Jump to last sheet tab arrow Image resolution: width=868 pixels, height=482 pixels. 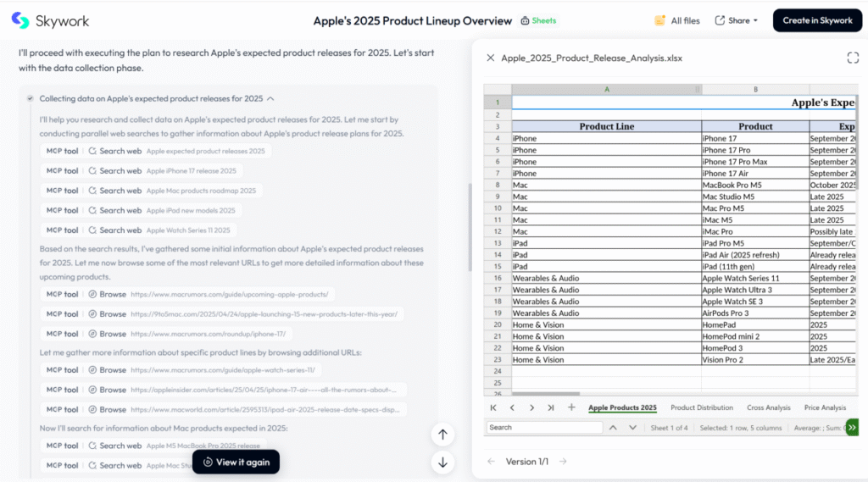(551, 407)
